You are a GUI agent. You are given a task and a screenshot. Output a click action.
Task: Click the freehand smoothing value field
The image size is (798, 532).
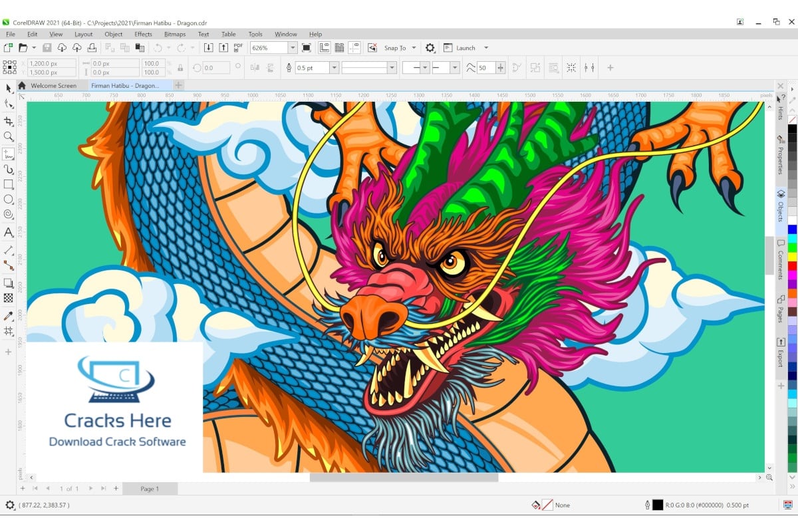(485, 68)
